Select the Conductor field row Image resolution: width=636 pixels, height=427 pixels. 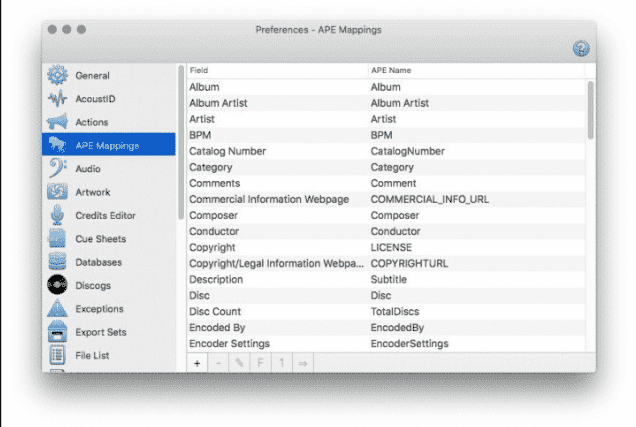pos(386,231)
